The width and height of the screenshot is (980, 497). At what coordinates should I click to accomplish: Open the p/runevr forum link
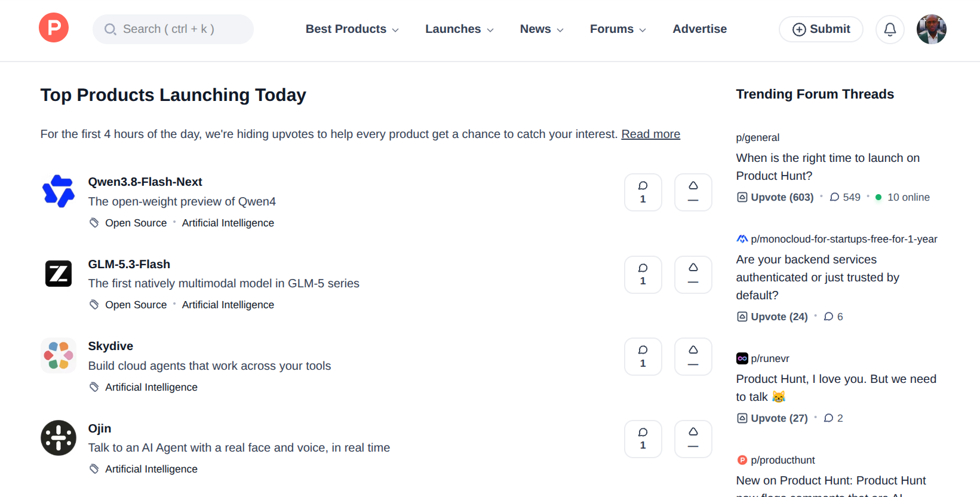coord(770,358)
